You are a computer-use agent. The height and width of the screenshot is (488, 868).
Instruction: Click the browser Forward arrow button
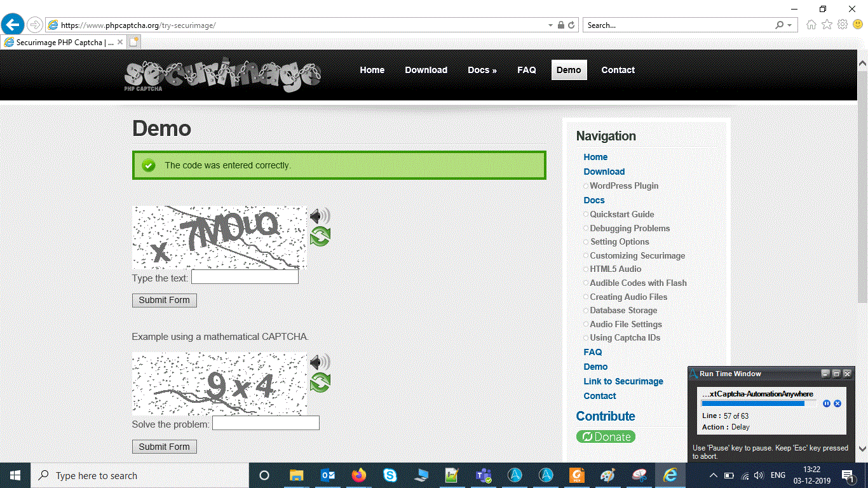pyautogui.click(x=35, y=25)
